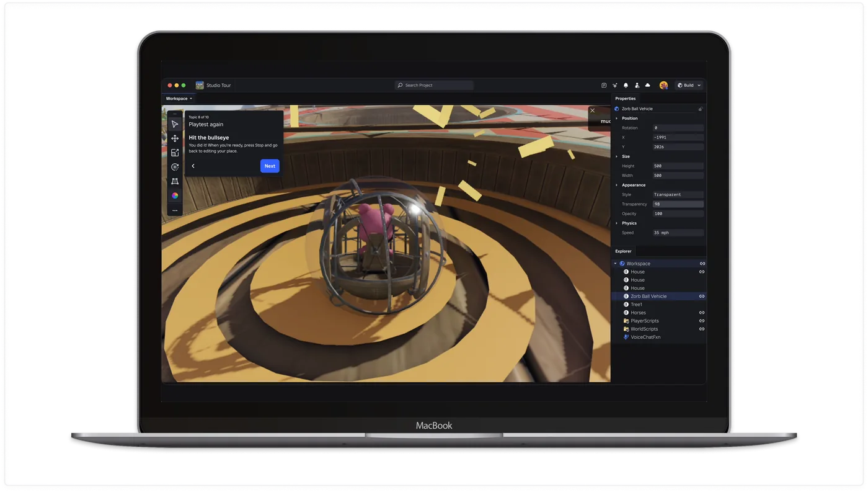Click the link icon on Zorb Ball Vehicle row
Viewport: 868px width, 492px height.
(x=702, y=296)
